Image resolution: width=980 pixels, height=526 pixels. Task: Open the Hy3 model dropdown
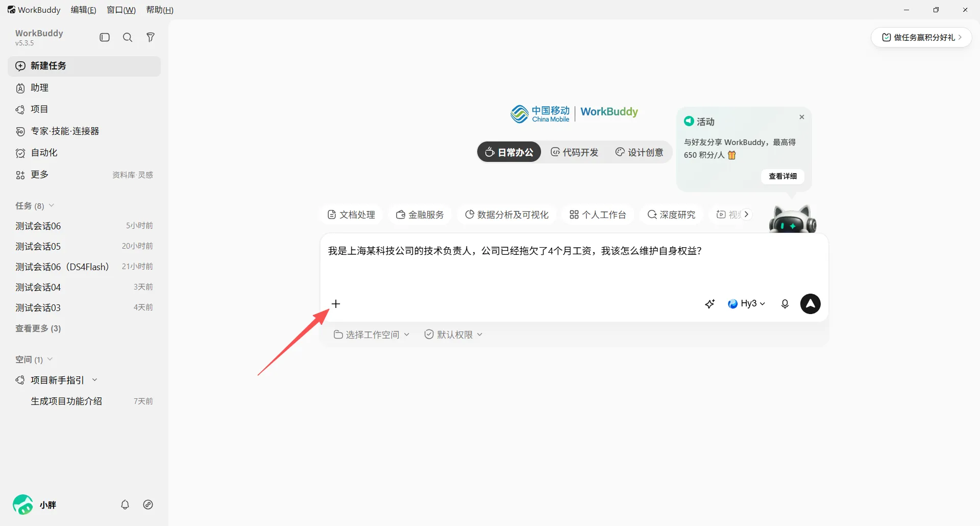click(747, 304)
